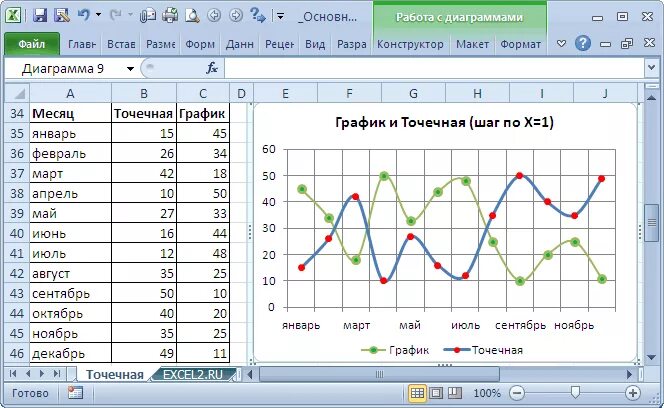This screenshot has height=408, width=664.
Task: Zoom out with the minus button
Action: click(517, 393)
